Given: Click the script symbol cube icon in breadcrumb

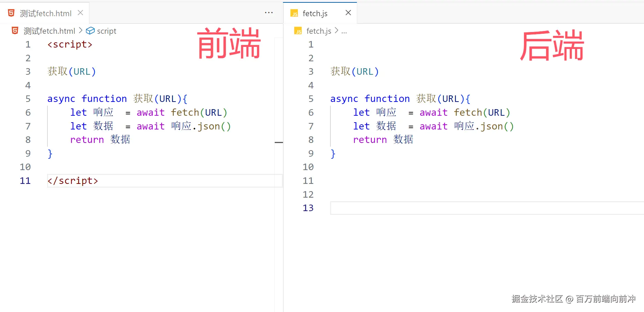Looking at the screenshot, I should tap(90, 31).
